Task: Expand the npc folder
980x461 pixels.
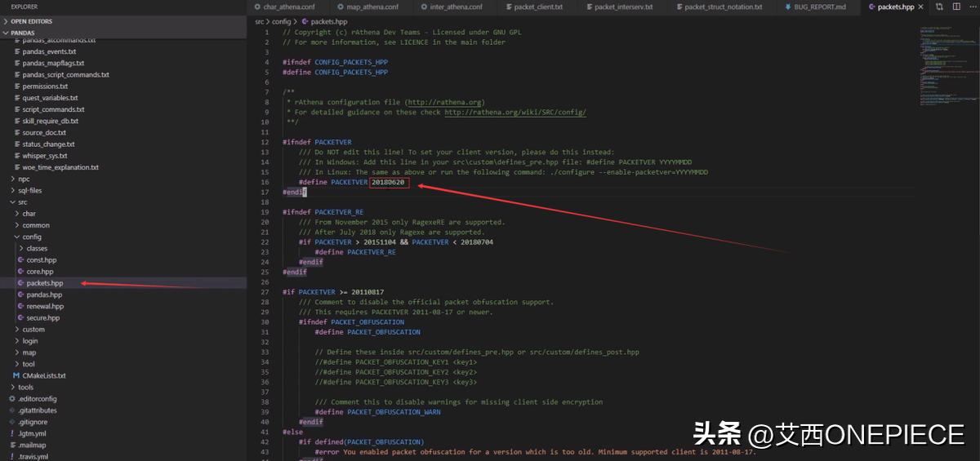Action: (x=12, y=179)
